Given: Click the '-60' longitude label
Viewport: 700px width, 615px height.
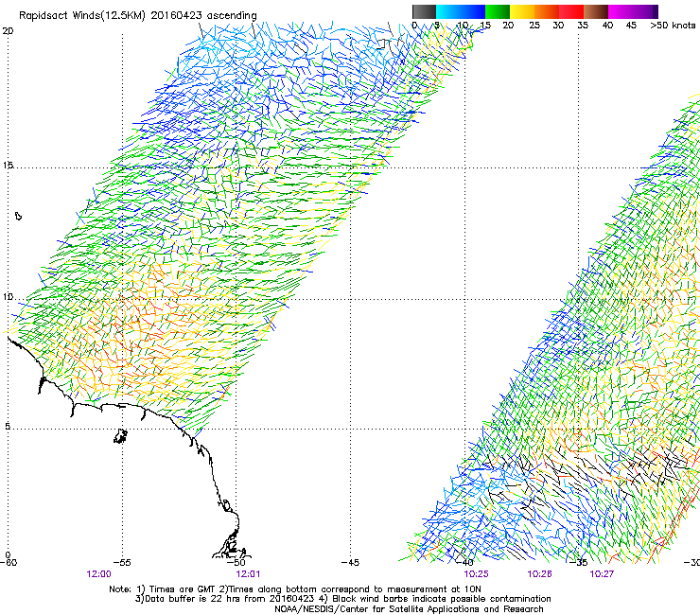Looking at the screenshot, I should click(x=9, y=562).
